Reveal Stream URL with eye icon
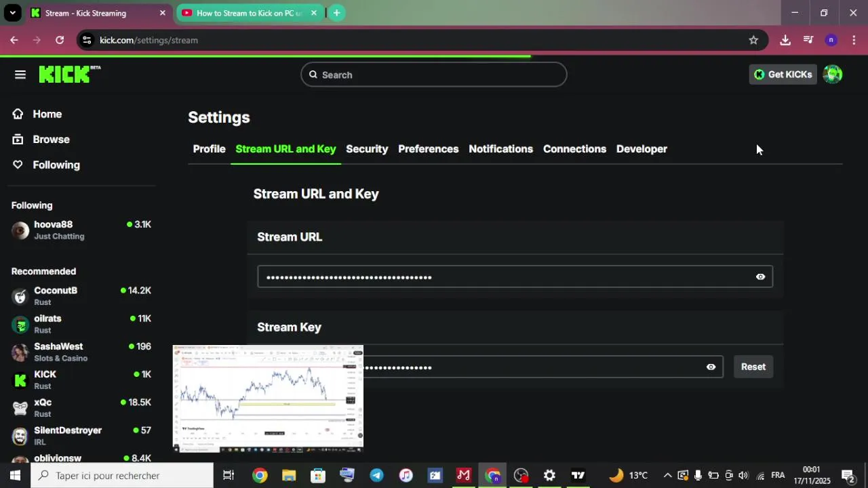Viewport: 868px width, 488px height. 760,277
